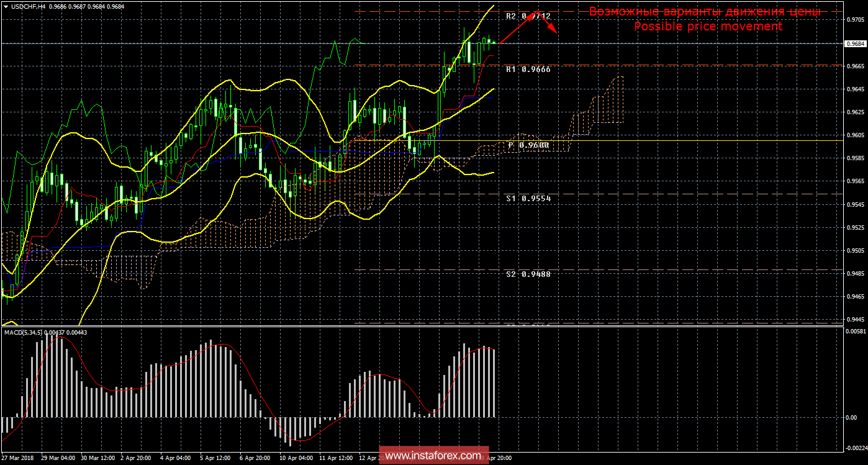Select the 'Possible price movement' text annotation
This screenshot has width=868, height=465.
[708, 27]
